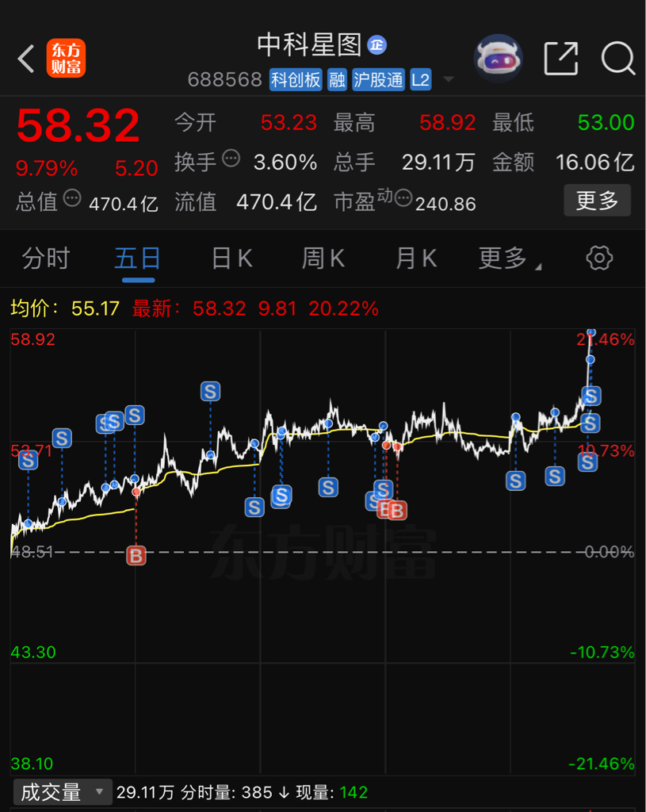Select the lowest red B marker on the chart
Screen dimensions: 646x812
(x=136, y=556)
